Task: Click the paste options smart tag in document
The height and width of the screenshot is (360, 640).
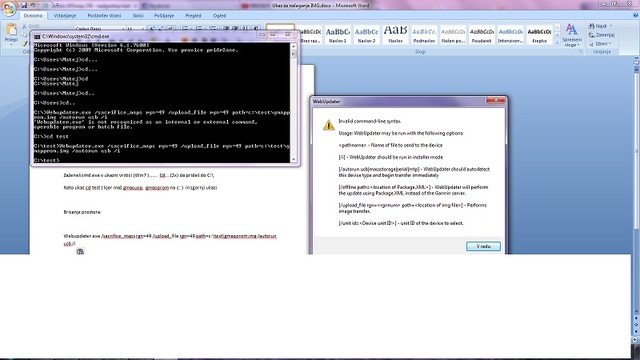Action: click(x=80, y=251)
